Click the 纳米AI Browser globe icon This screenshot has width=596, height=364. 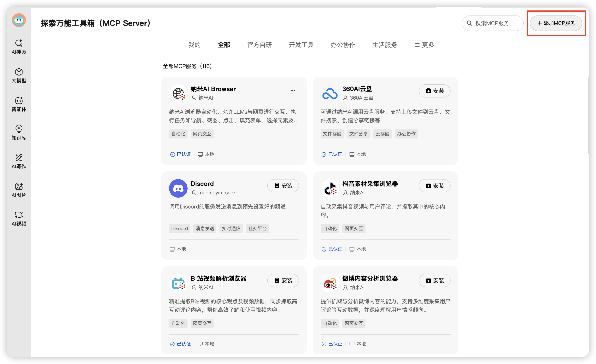(x=178, y=93)
